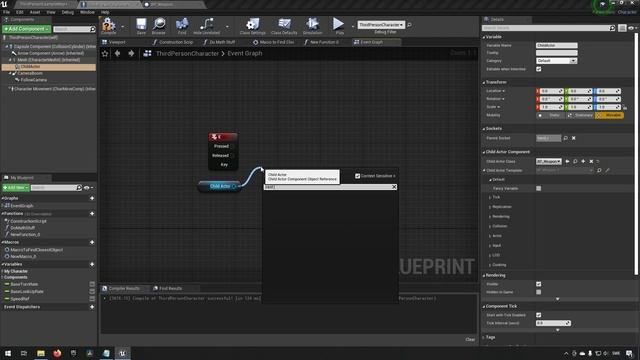This screenshot has width=640, height=360.
Task: Browse to Child Actor Class asset magnifier
Action: point(575,161)
